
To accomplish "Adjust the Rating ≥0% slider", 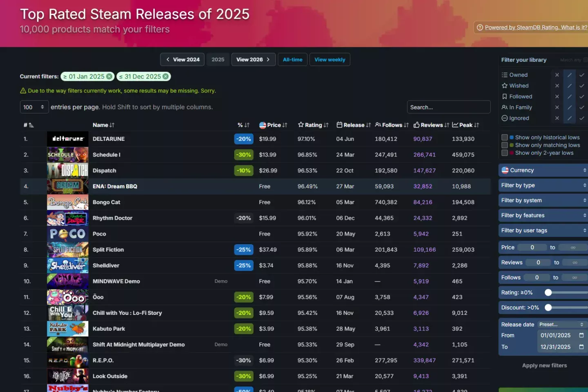I will pos(548,292).
